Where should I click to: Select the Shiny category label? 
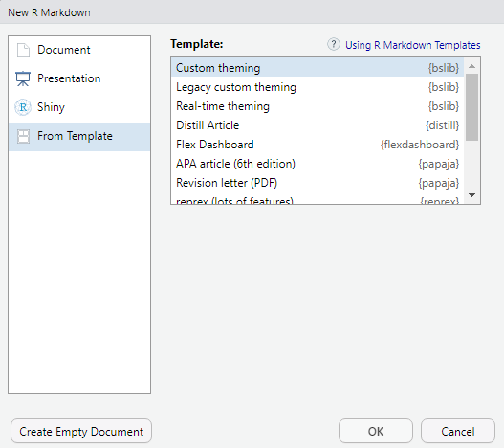coord(51,107)
